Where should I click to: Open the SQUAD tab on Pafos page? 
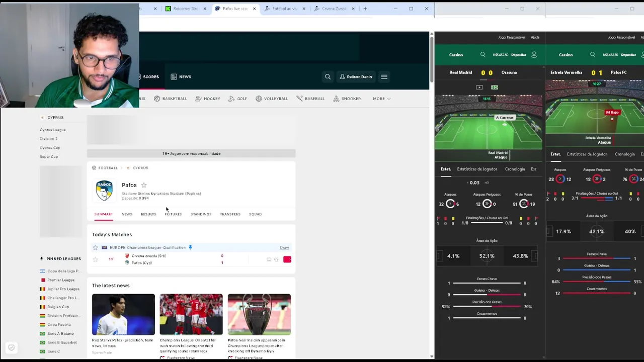255,214
